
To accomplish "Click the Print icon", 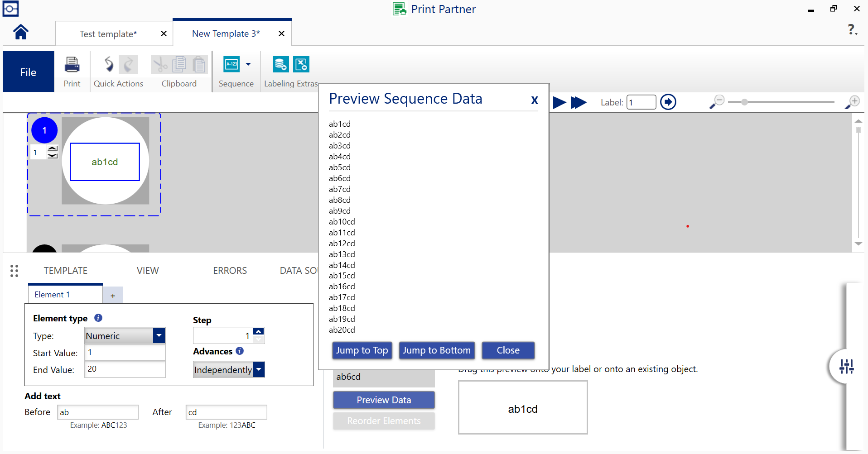I will coord(72,65).
